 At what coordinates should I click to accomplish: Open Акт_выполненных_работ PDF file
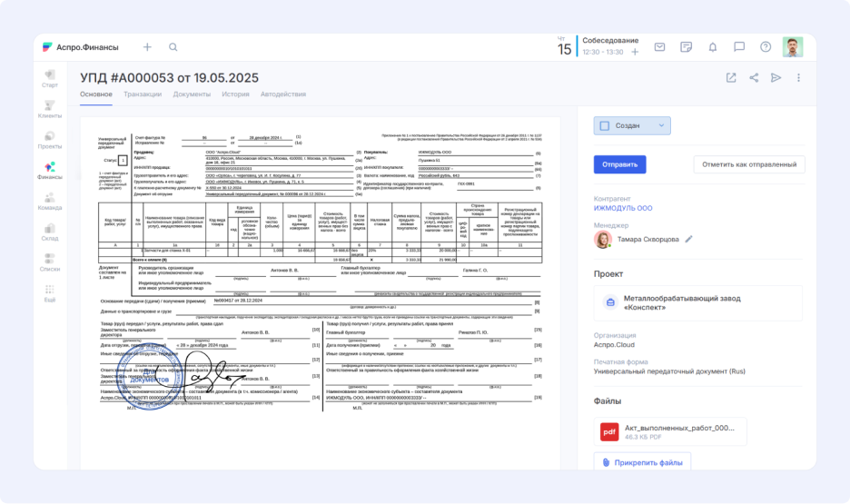[670, 431]
